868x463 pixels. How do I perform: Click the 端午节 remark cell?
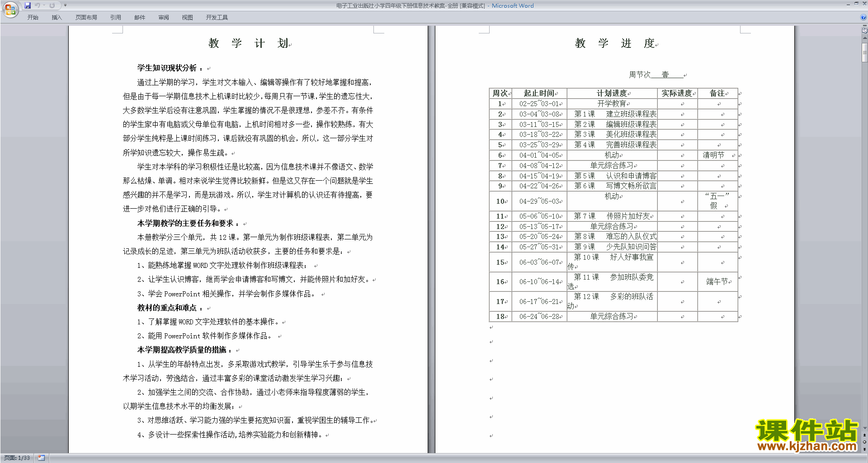(x=717, y=281)
